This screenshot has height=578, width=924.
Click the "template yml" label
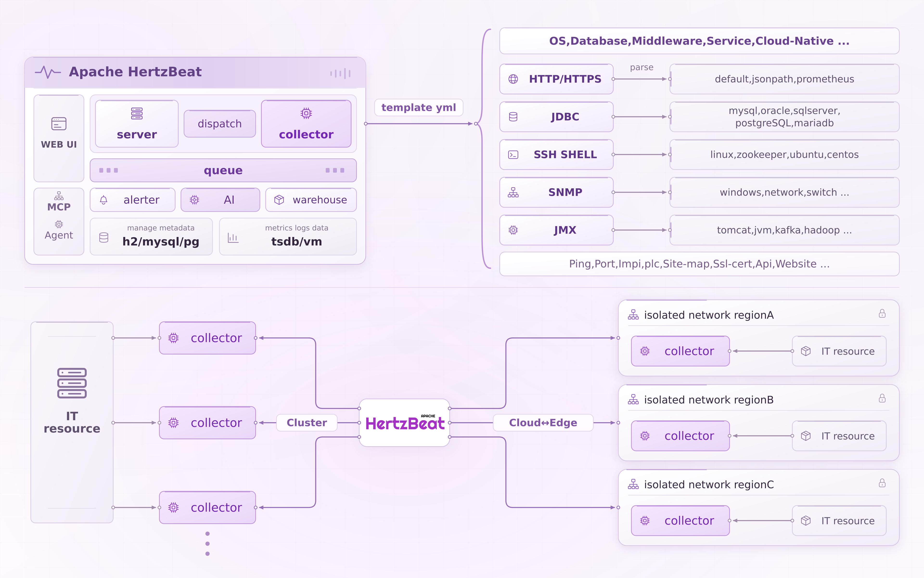(x=418, y=107)
